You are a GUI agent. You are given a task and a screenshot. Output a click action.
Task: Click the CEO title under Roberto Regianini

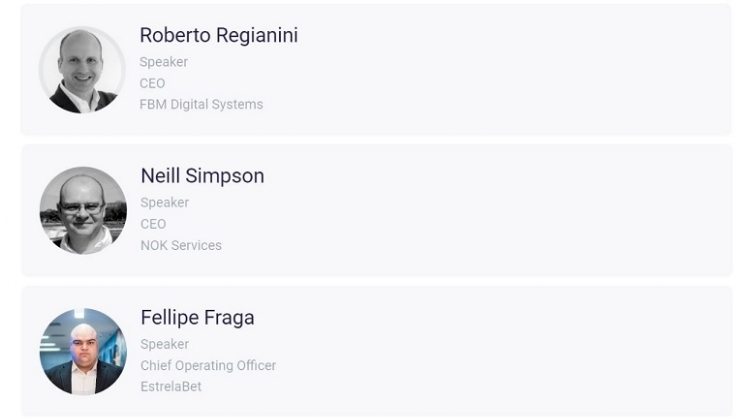pyautogui.click(x=153, y=83)
